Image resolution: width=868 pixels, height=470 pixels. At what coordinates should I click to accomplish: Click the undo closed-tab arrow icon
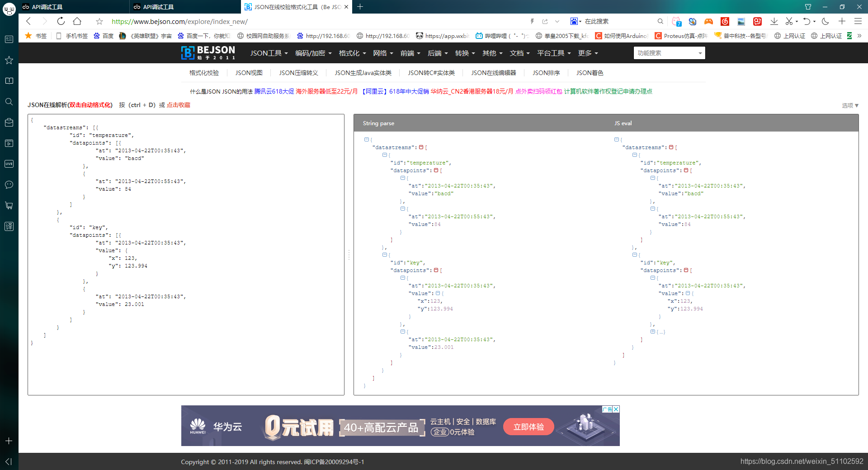[807, 21]
